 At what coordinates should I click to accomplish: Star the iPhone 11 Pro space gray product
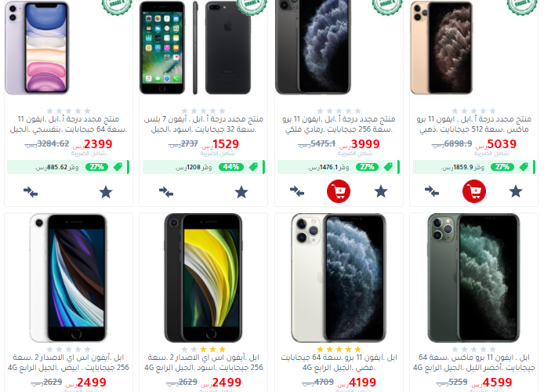click(381, 191)
